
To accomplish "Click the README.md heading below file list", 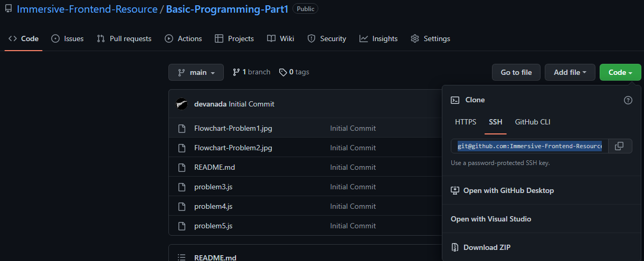I will pyautogui.click(x=215, y=258).
